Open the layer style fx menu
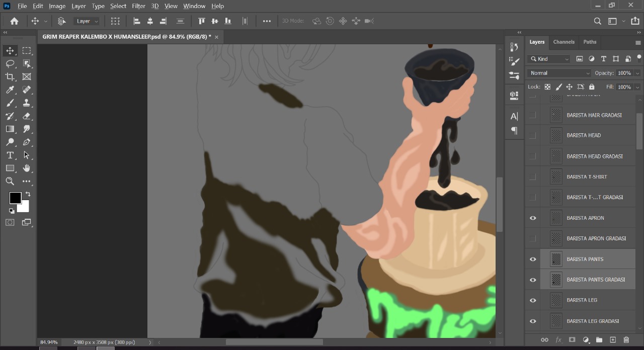The width and height of the screenshot is (644, 350). coord(558,340)
